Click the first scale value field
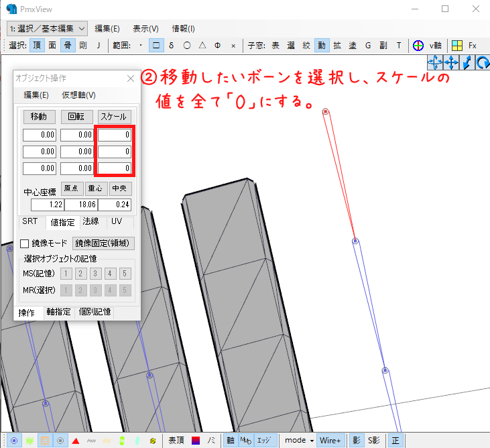Viewport: 490px width, 448px height. click(x=115, y=135)
